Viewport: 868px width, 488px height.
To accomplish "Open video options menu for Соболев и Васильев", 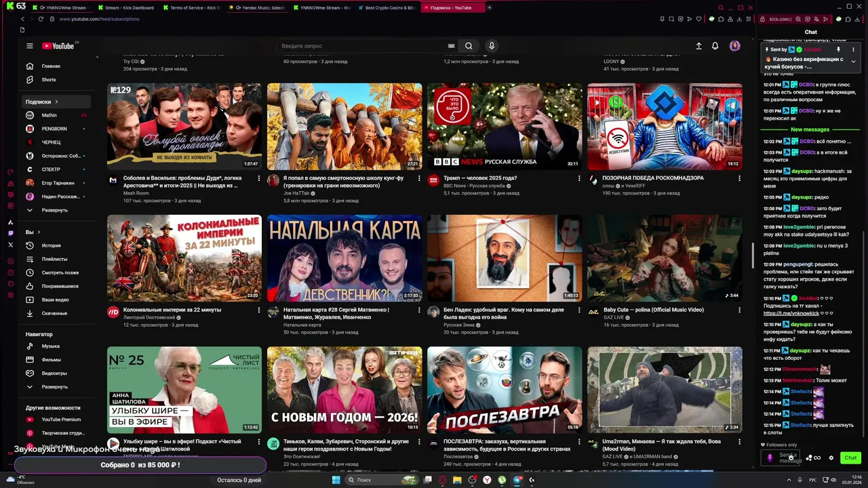I will (x=258, y=178).
